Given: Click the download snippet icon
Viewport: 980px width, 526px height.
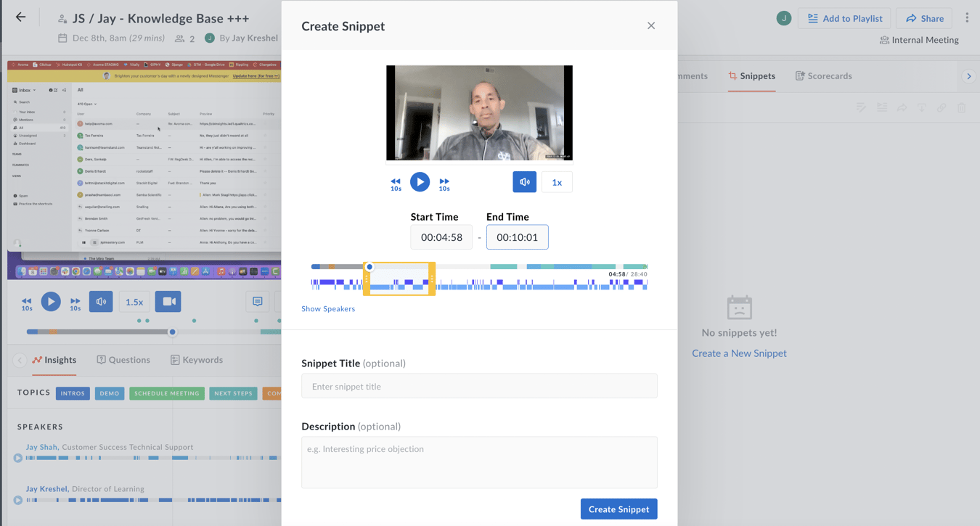Looking at the screenshot, I should [x=922, y=107].
